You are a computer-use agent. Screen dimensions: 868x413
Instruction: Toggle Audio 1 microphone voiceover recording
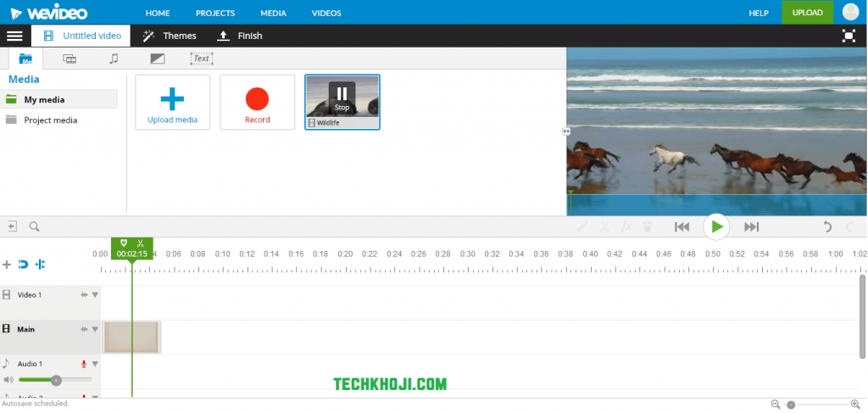pyautogui.click(x=84, y=364)
